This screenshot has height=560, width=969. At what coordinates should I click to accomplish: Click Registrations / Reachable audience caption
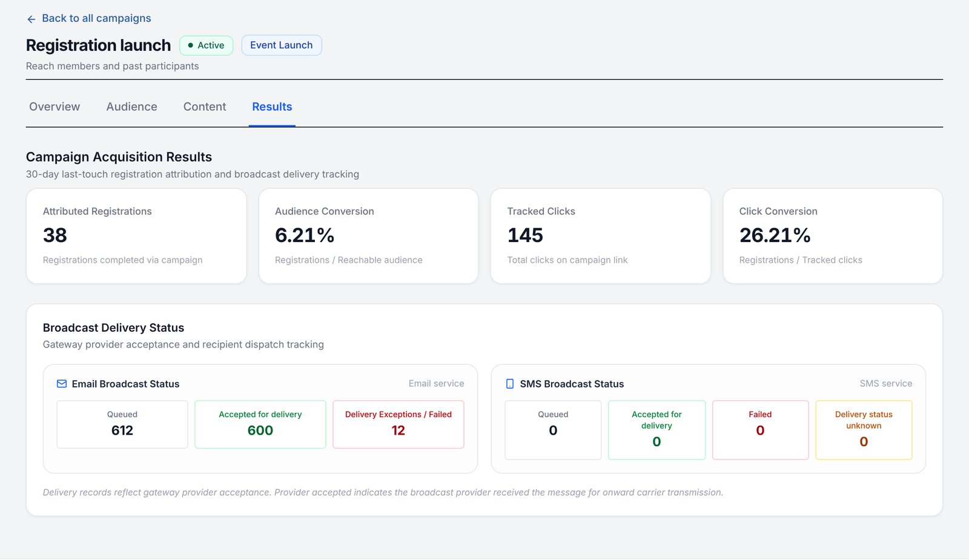tap(349, 260)
